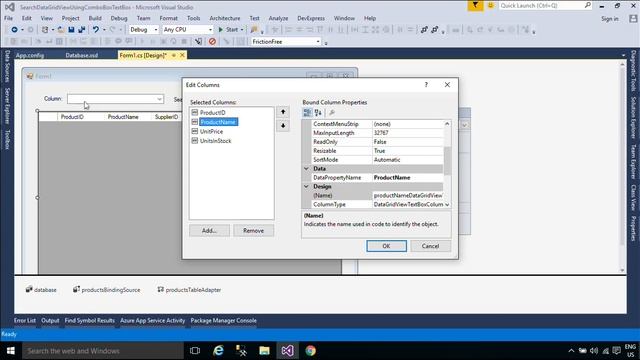Click the database component tray icon
The height and width of the screenshot is (360, 640).
[x=41, y=290]
